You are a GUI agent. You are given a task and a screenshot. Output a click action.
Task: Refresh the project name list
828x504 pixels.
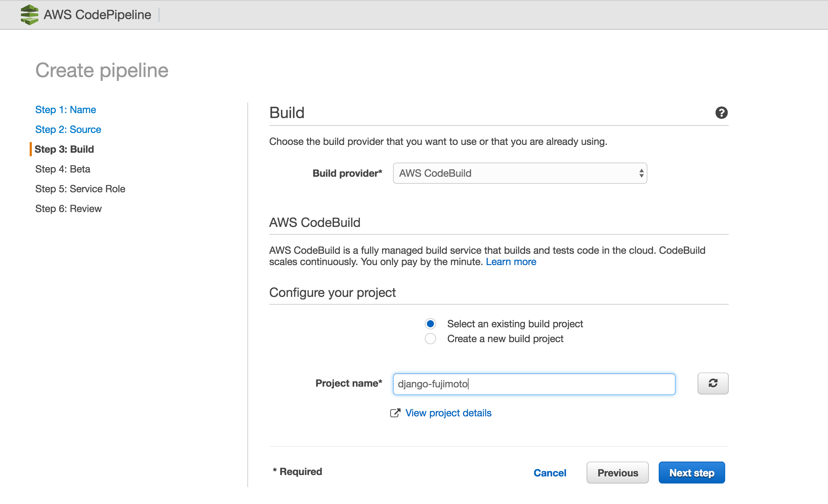[x=712, y=383]
